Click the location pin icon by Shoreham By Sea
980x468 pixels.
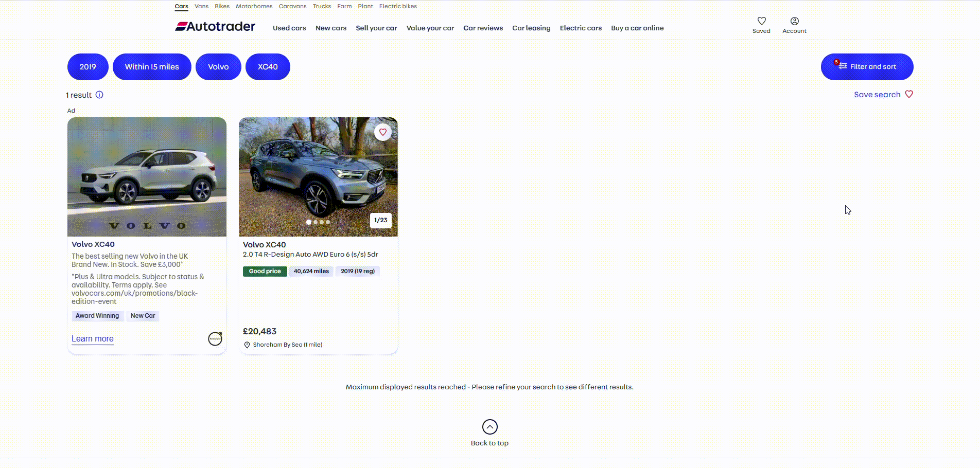(247, 345)
